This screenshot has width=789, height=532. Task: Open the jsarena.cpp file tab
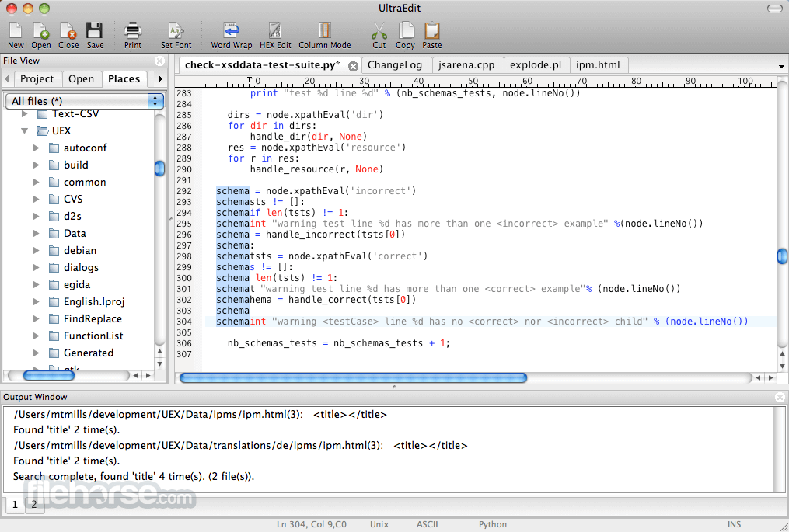point(466,65)
